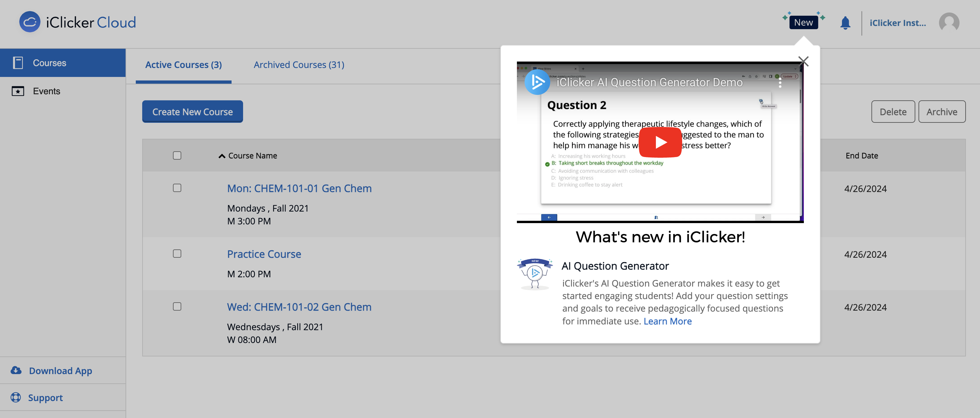
Task: Click the Delete button
Action: coord(893,112)
